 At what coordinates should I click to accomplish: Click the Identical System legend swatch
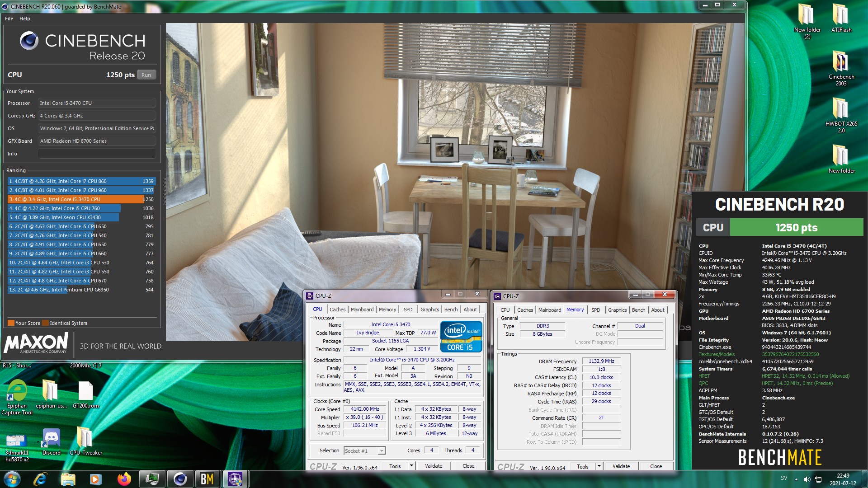click(x=45, y=323)
